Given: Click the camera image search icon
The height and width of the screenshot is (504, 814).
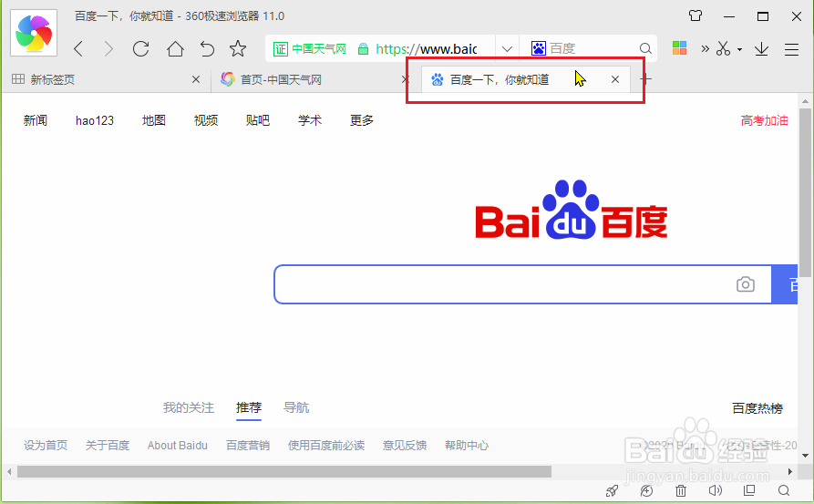Looking at the screenshot, I should click(x=746, y=284).
